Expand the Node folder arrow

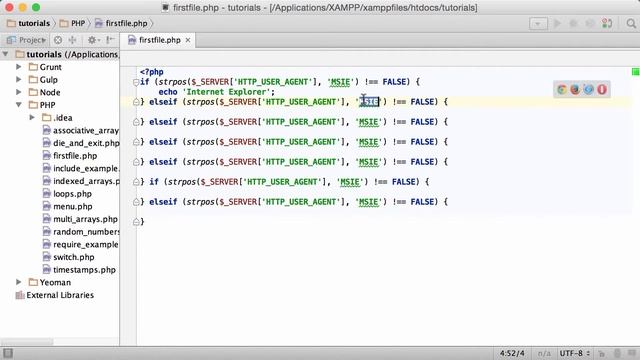click(x=18, y=92)
